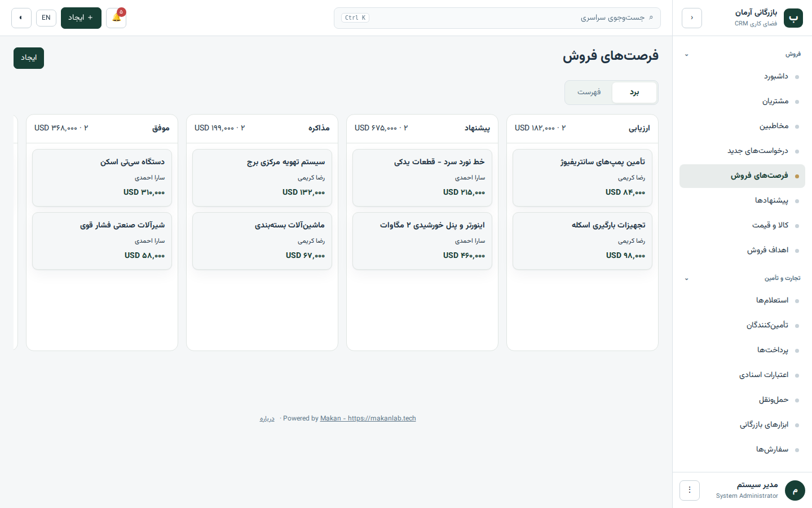Open مشتریان in sidebar
812x508 pixels.
pyautogui.click(x=742, y=101)
